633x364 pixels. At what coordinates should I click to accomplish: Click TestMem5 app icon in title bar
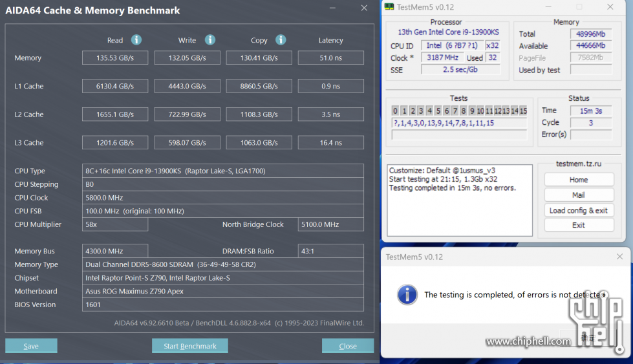pyautogui.click(x=389, y=7)
